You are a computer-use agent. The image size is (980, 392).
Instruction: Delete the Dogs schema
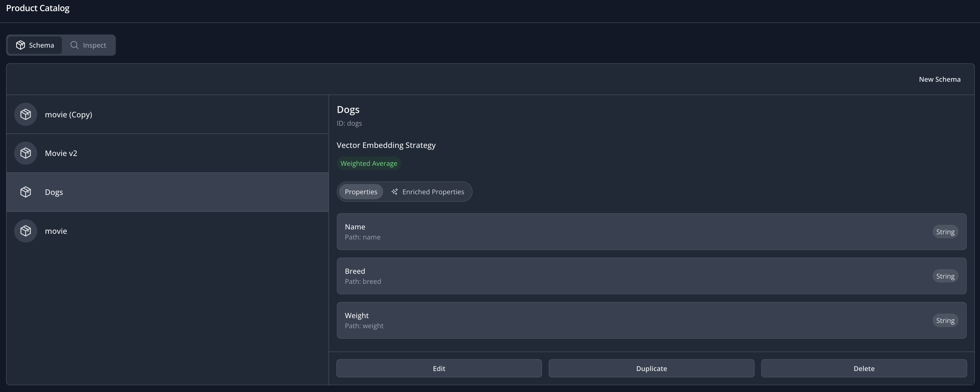pyautogui.click(x=864, y=368)
